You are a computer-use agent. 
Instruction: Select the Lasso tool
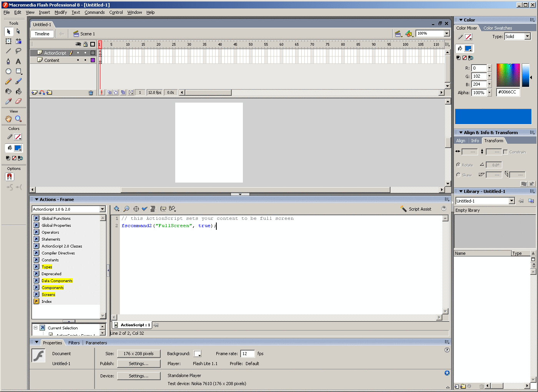click(18, 51)
